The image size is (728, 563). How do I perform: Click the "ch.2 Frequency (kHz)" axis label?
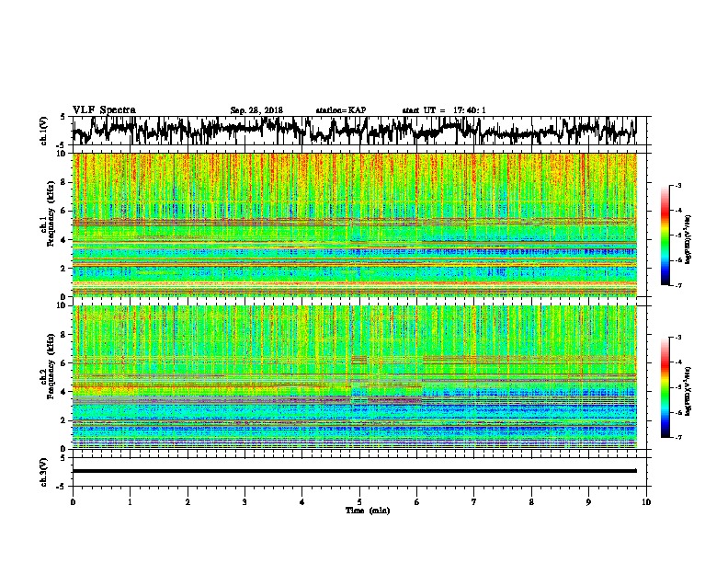pos(48,366)
